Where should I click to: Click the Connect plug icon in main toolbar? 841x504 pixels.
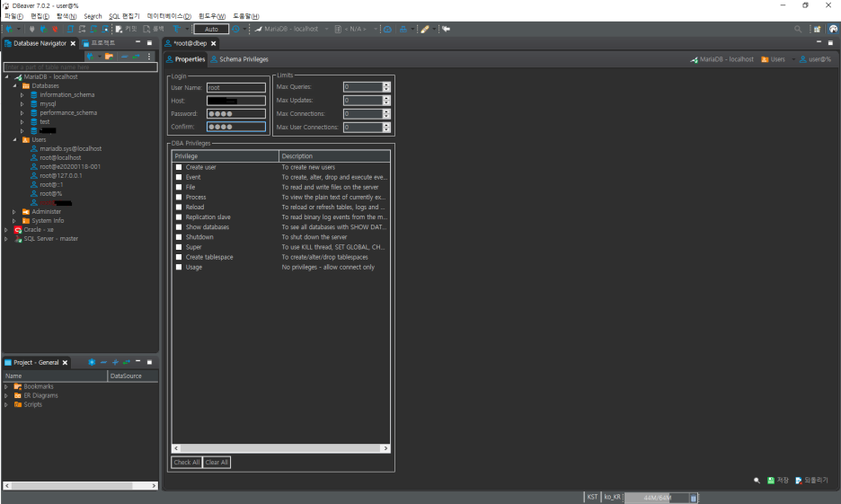tap(31, 29)
